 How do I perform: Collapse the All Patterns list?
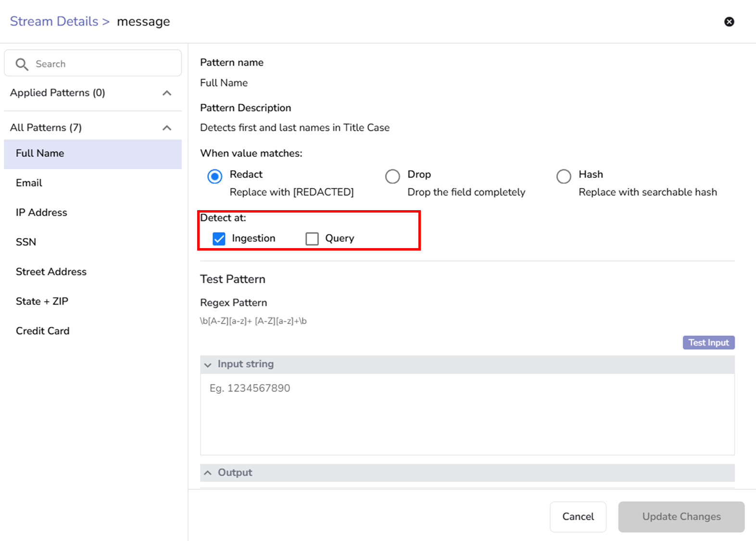[167, 128]
